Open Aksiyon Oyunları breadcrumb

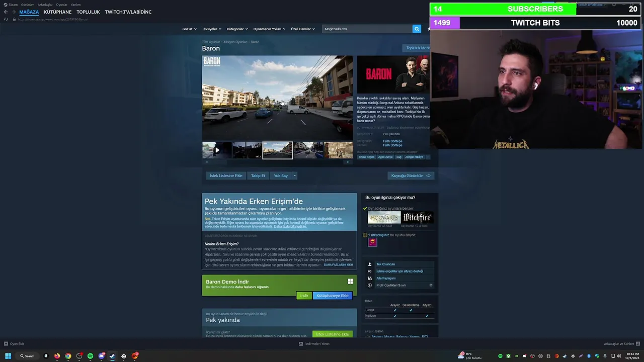pos(235,42)
